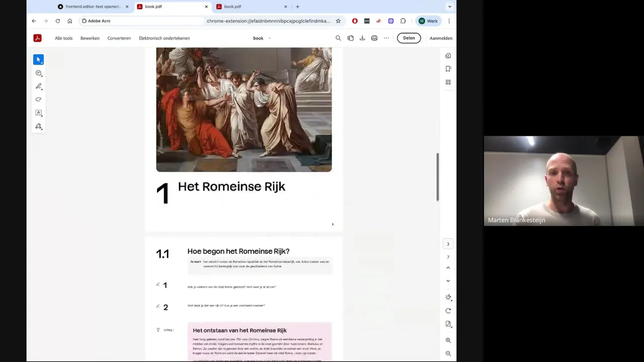Image resolution: width=644 pixels, height=362 pixels.
Task: Click the document vertical scrollbar
Action: [437, 176]
